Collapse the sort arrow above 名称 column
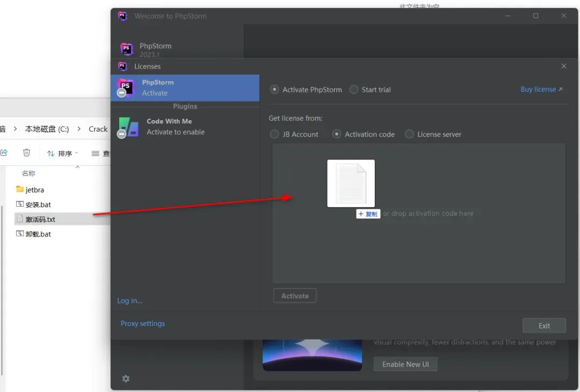Screen dimensions: 580x392 click(78, 167)
